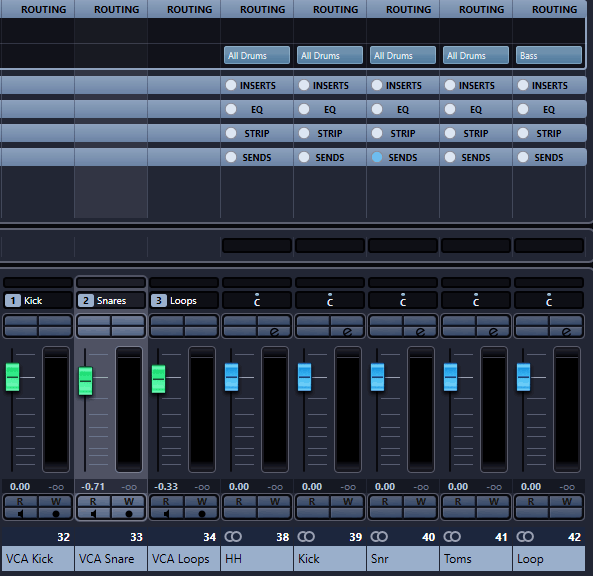Click level meter on VCA Kick channel
Screen dimensions: 593x576
point(56,409)
